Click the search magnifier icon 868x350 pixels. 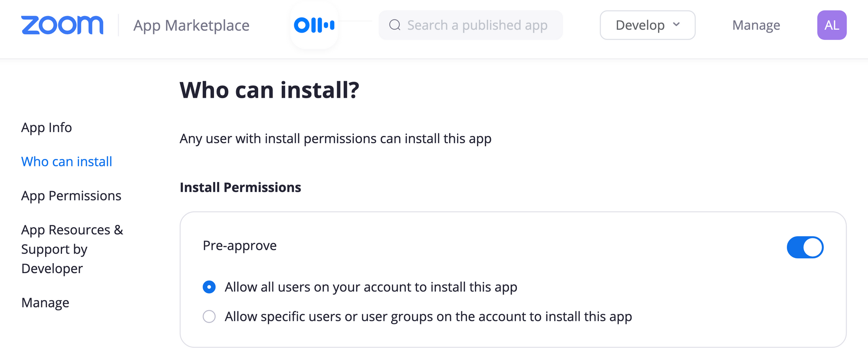(x=395, y=25)
